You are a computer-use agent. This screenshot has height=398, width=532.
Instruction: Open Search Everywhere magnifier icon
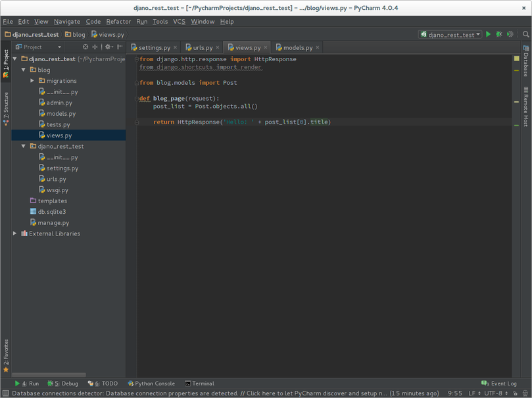tap(525, 34)
